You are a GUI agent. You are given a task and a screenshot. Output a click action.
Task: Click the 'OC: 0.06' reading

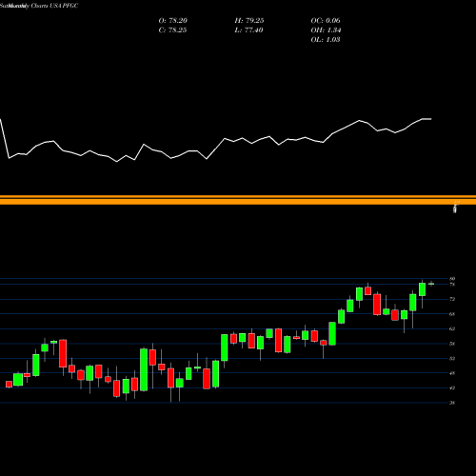tap(326, 21)
